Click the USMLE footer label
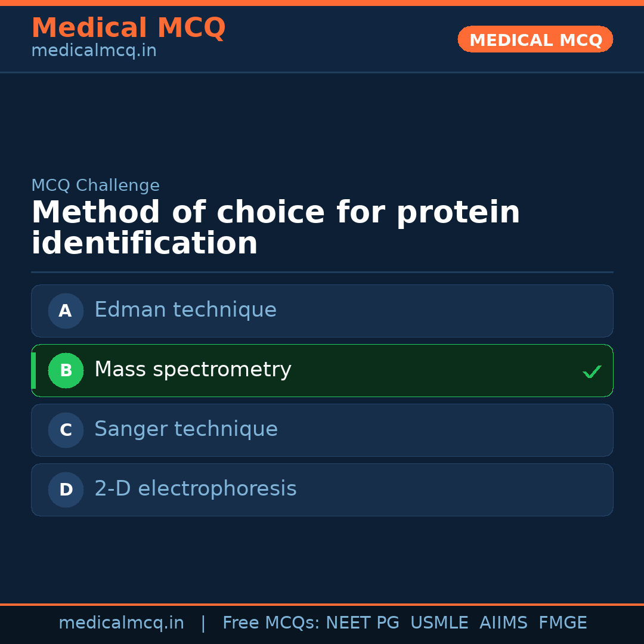Image resolution: width=644 pixels, height=644 pixels. (439, 622)
